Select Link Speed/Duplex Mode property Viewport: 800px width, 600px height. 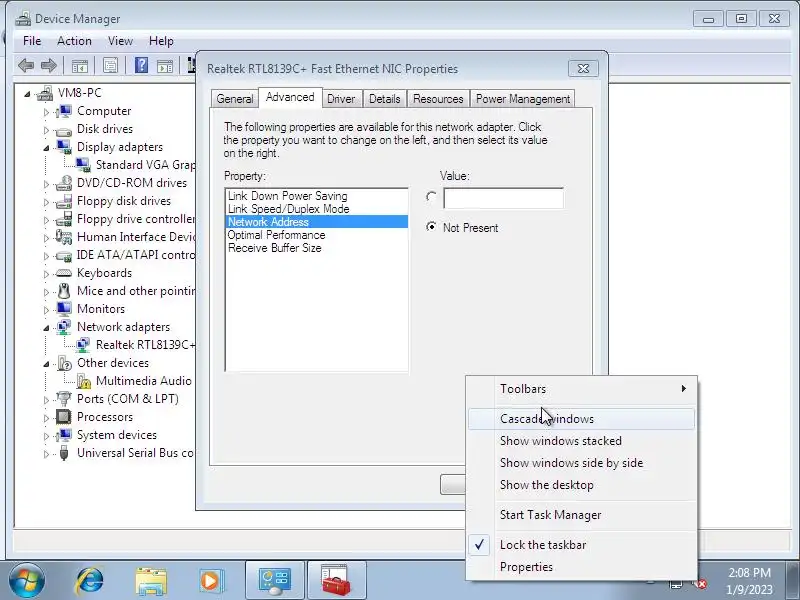point(316,209)
